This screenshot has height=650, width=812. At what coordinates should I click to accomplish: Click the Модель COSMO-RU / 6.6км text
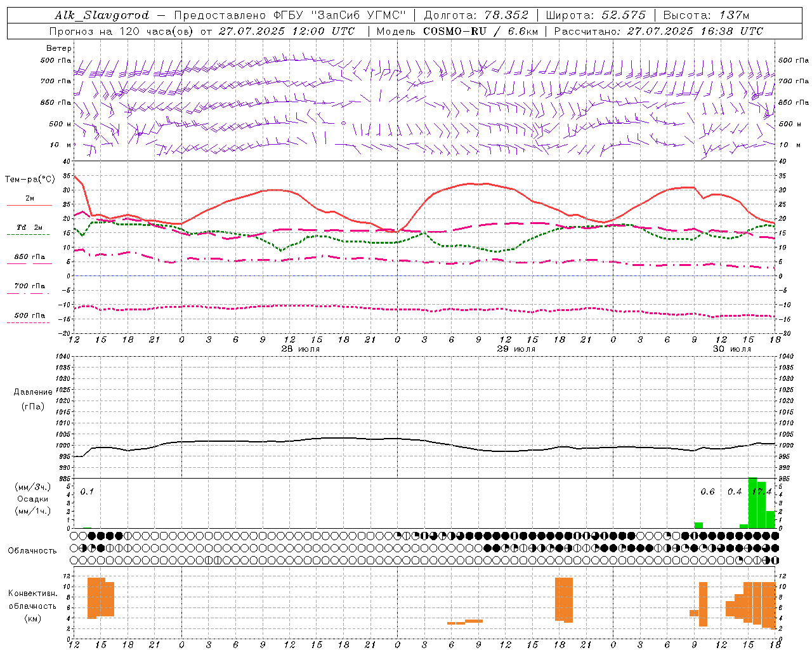(457, 31)
